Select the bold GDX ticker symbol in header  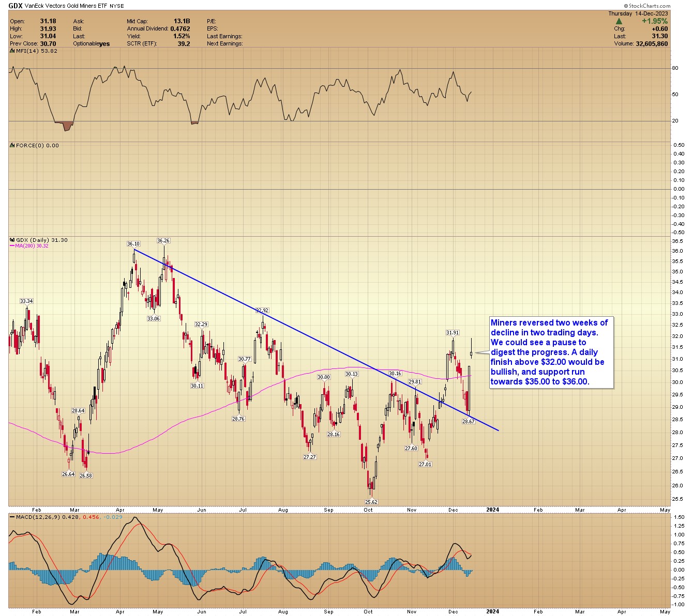(x=16, y=7)
